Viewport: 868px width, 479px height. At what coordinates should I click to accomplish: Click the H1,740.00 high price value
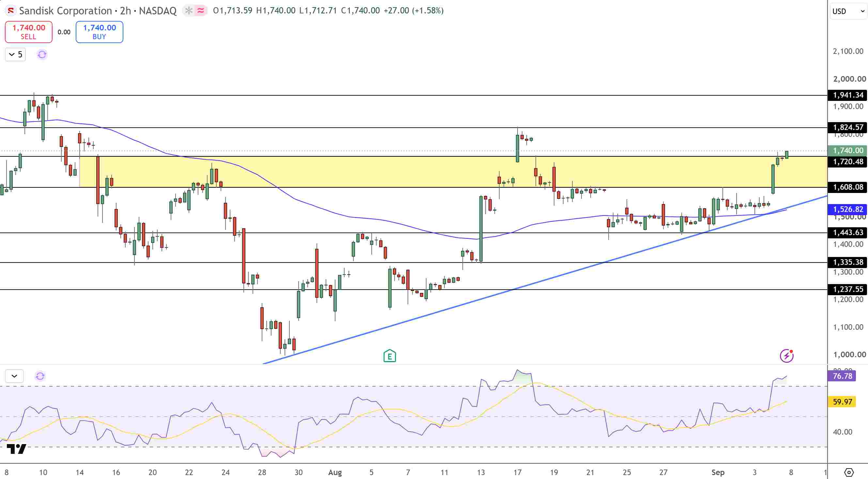tap(276, 11)
